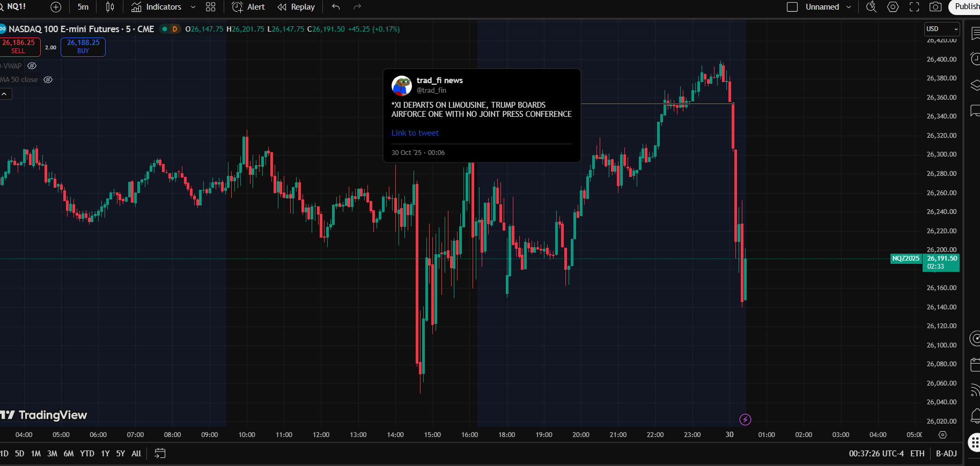Screen dimensions: 980x466
Task: Create a new Alert from the toolbar
Action: tap(248, 7)
